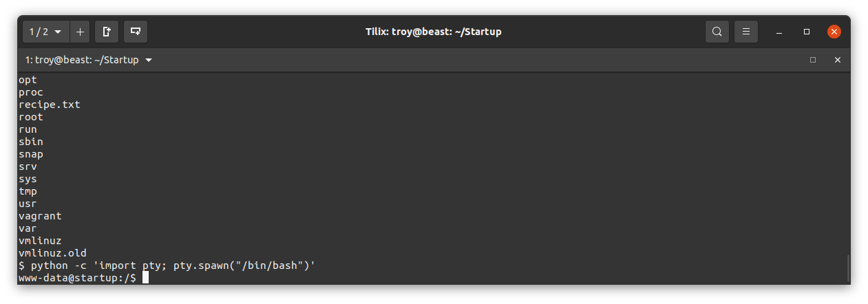
Task: Close terminal pane with X icon
Action: tap(838, 60)
